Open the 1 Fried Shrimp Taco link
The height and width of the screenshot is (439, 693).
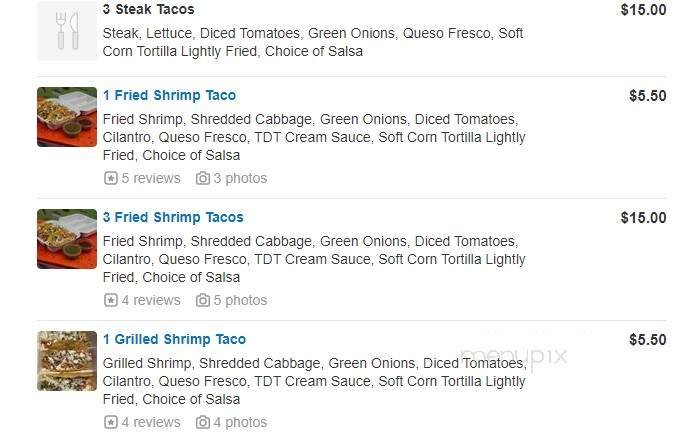[x=169, y=96]
